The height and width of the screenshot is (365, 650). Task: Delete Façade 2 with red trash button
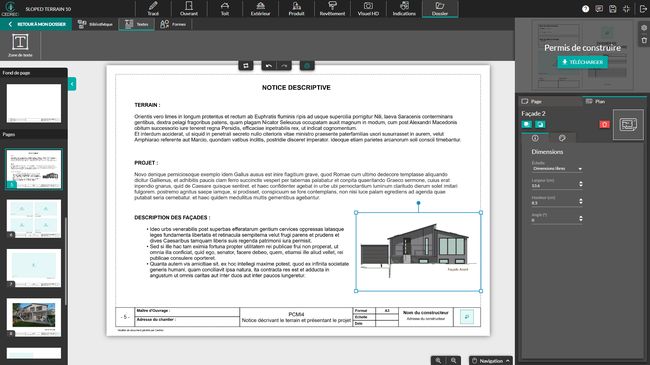click(x=604, y=124)
